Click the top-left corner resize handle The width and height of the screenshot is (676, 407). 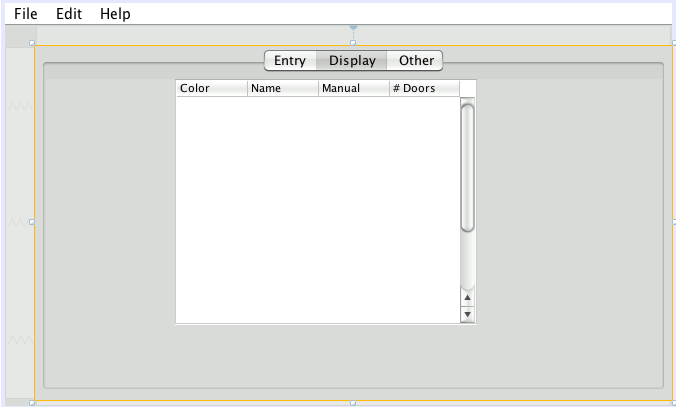[x=33, y=43]
